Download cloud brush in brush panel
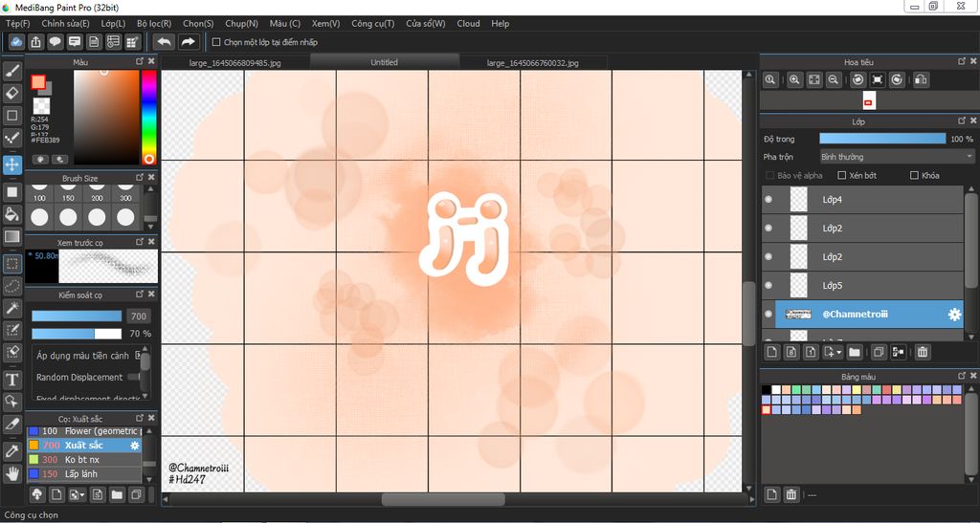 [x=37, y=495]
